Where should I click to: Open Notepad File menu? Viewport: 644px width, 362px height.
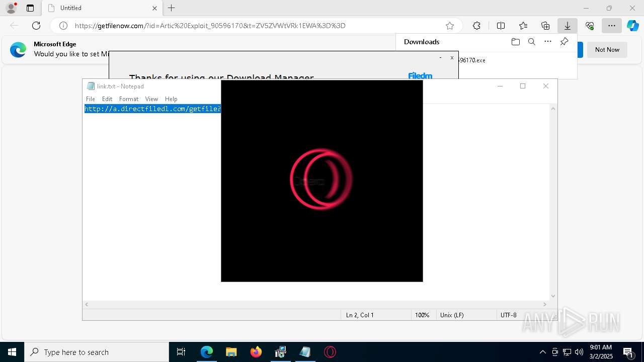tap(91, 99)
